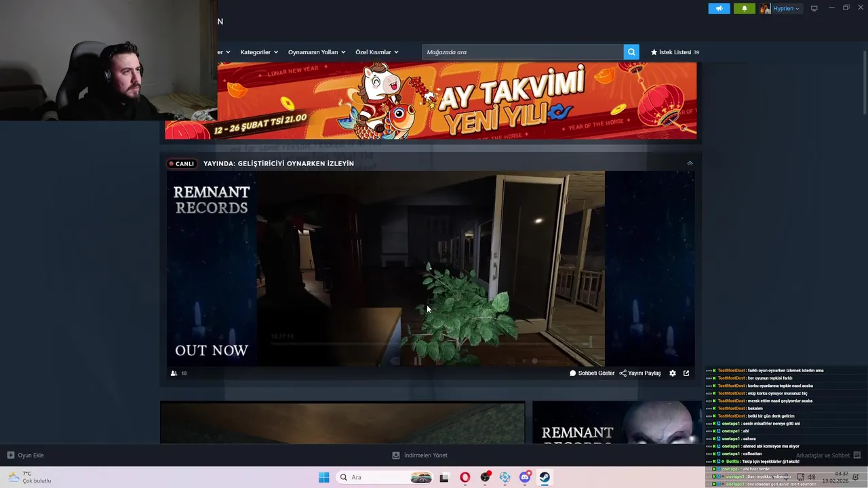Click Remnant Records left side banner
The height and width of the screenshot is (488, 868).
click(x=212, y=268)
